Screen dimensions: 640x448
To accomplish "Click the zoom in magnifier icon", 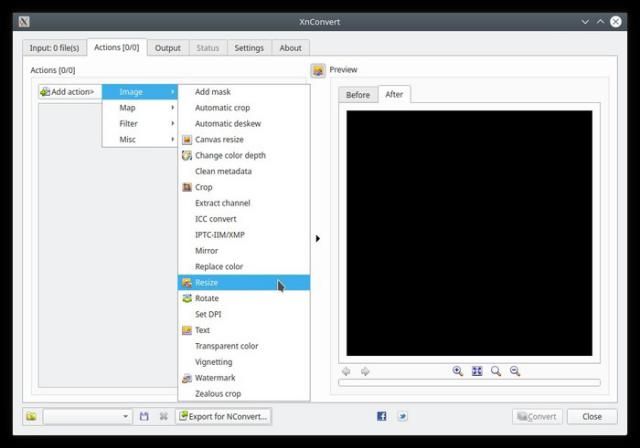I will point(458,371).
